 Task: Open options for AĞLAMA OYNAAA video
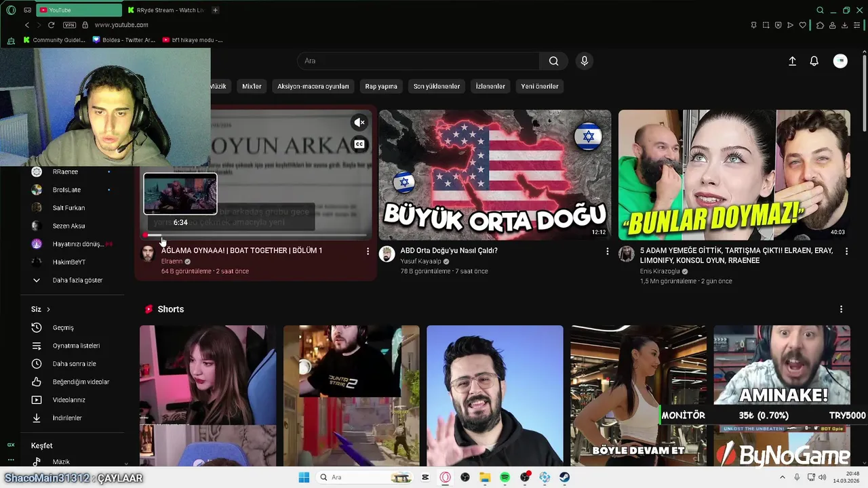(x=368, y=251)
